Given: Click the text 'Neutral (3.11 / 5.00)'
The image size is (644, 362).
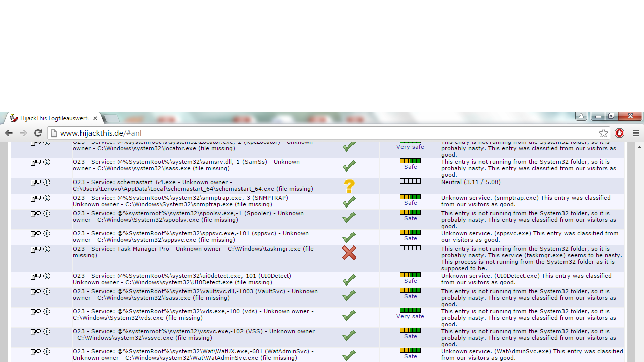Looking at the screenshot, I should click(471, 182).
